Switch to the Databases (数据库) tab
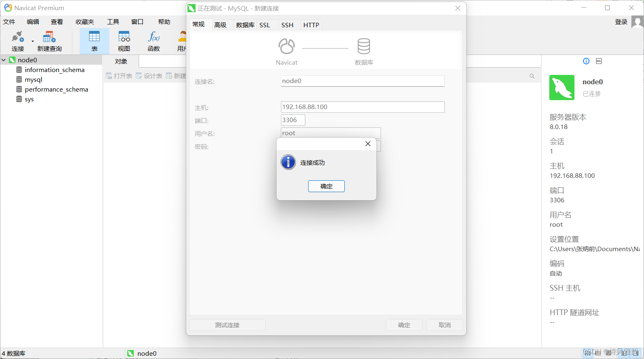 tap(245, 25)
